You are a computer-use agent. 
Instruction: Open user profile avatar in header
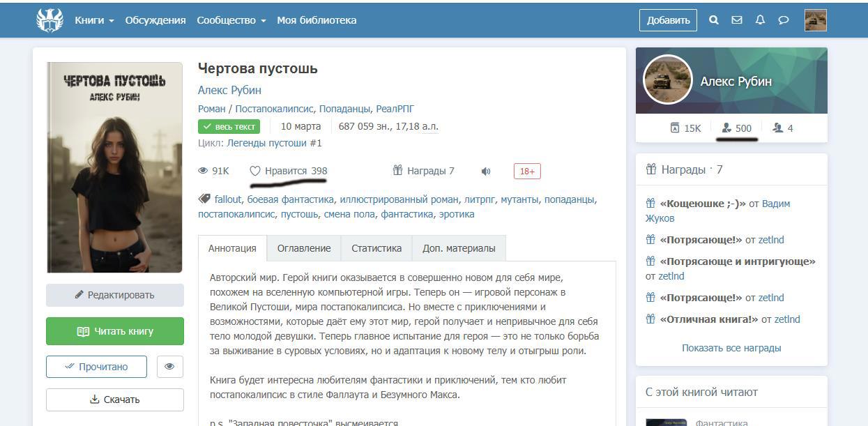pyautogui.click(x=816, y=20)
